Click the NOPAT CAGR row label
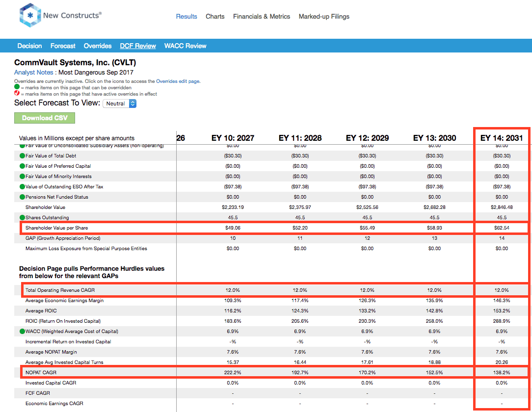Image resolution: width=532 pixels, height=412 pixels. (x=41, y=372)
